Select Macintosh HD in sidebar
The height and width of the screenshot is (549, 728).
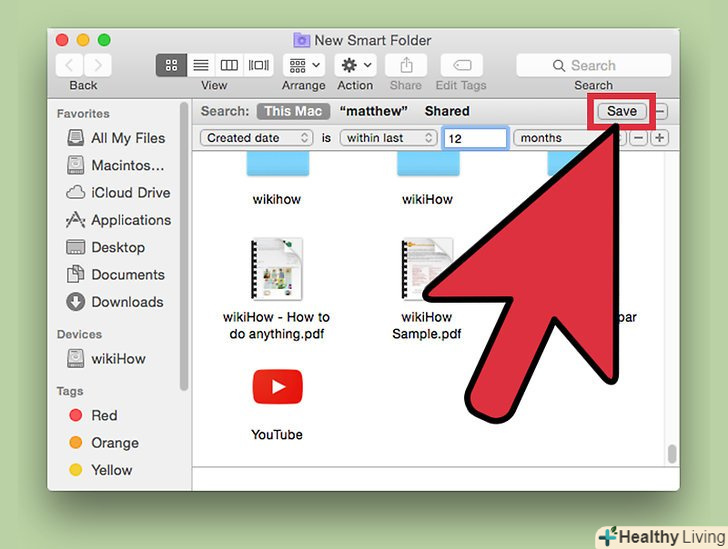(119, 165)
